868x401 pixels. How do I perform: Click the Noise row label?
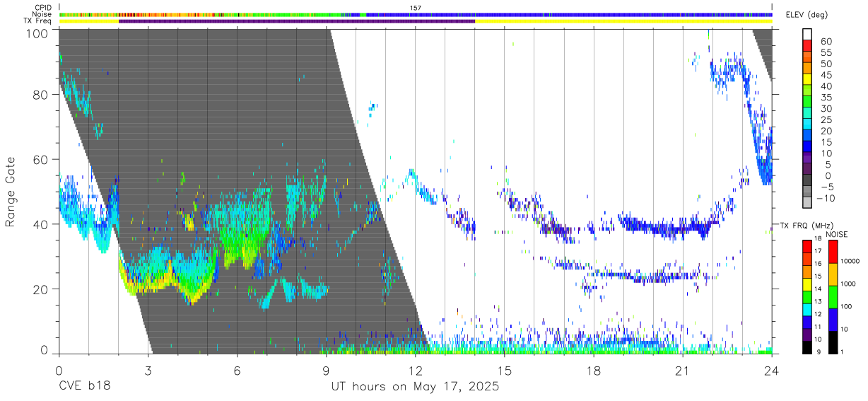(42, 14)
